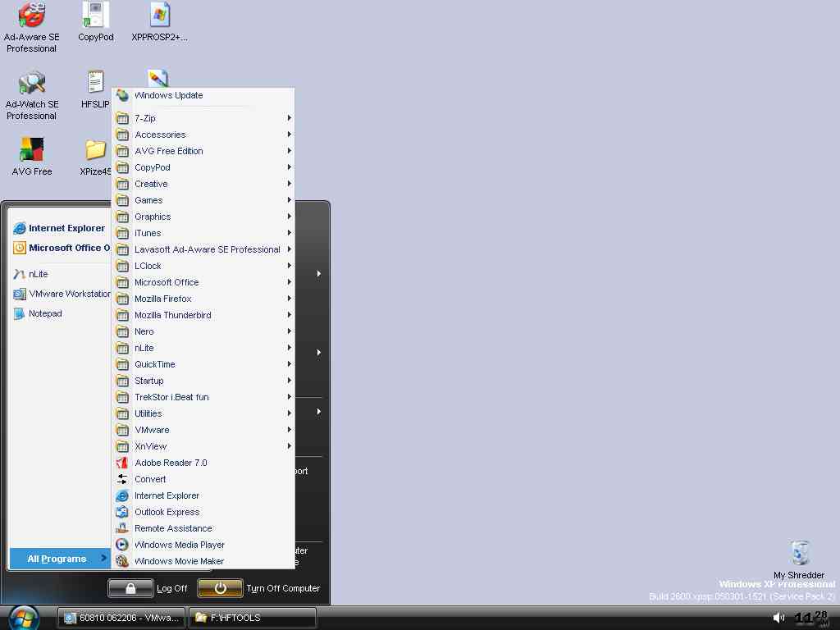Expand the VMware submenu arrow
The height and width of the screenshot is (630, 840).
click(x=290, y=430)
